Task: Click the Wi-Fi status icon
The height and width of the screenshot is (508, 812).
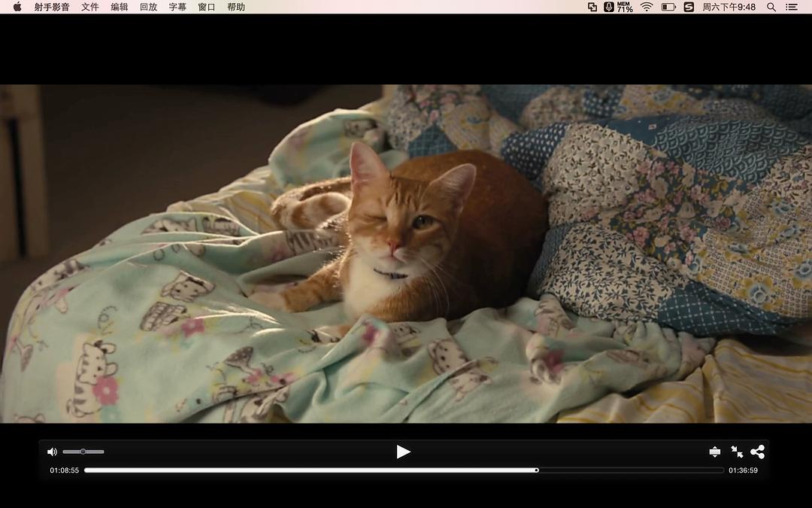Action: [647, 7]
